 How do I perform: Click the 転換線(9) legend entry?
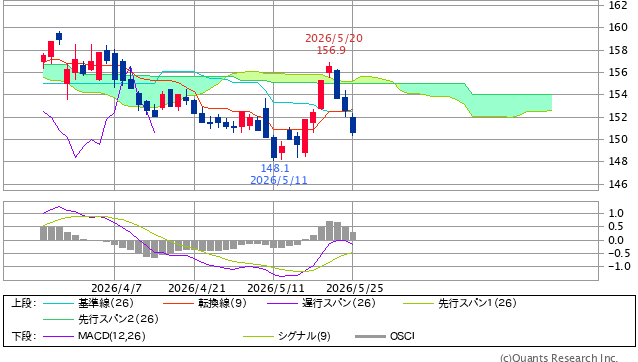point(222,303)
